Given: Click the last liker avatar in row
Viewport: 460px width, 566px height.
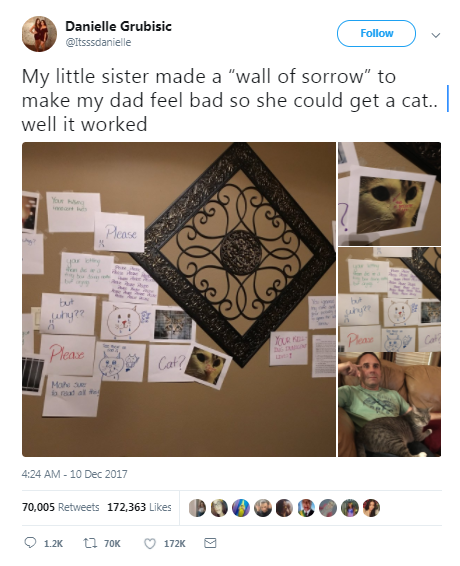Looking at the screenshot, I should click(371, 508).
